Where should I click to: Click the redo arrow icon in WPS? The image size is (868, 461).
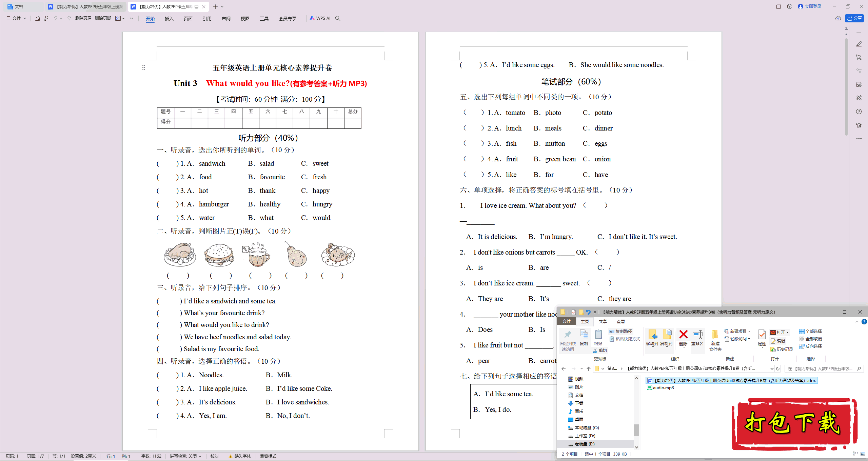click(69, 18)
